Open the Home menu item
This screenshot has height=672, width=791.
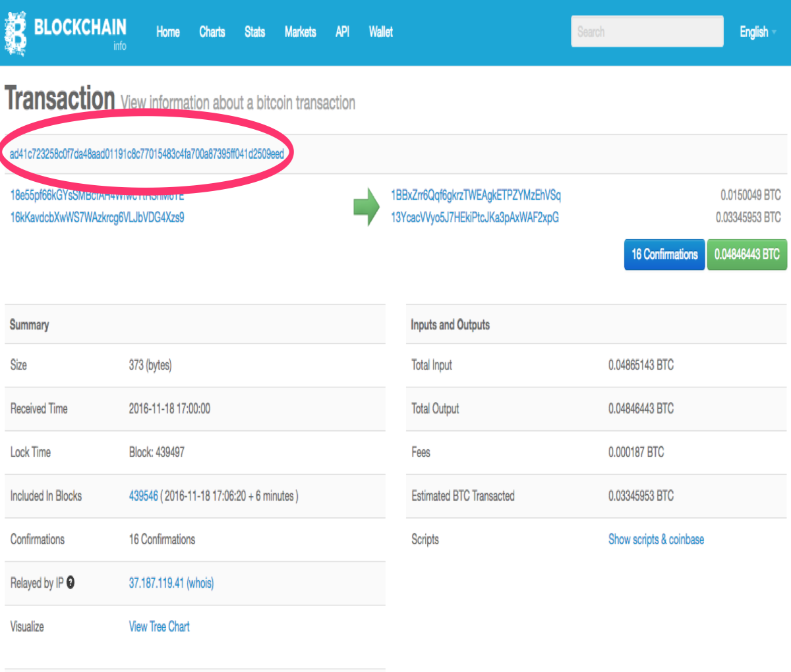[168, 32]
